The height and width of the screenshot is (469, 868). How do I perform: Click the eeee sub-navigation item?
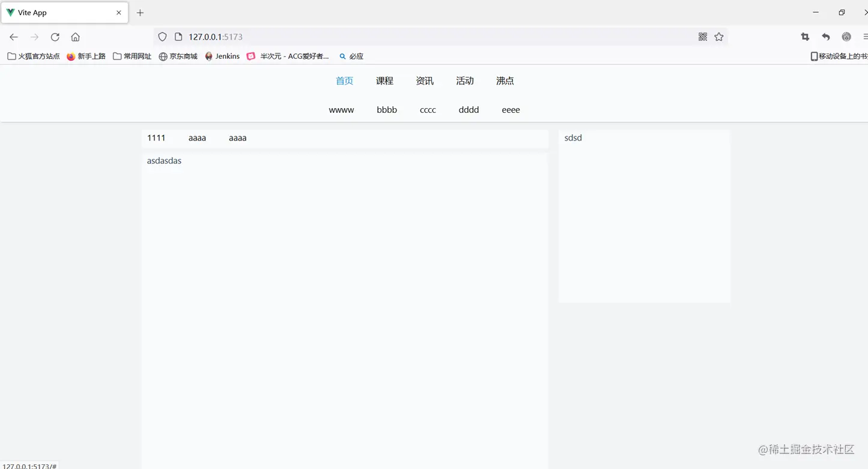pyautogui.click(x=511, y=110)
